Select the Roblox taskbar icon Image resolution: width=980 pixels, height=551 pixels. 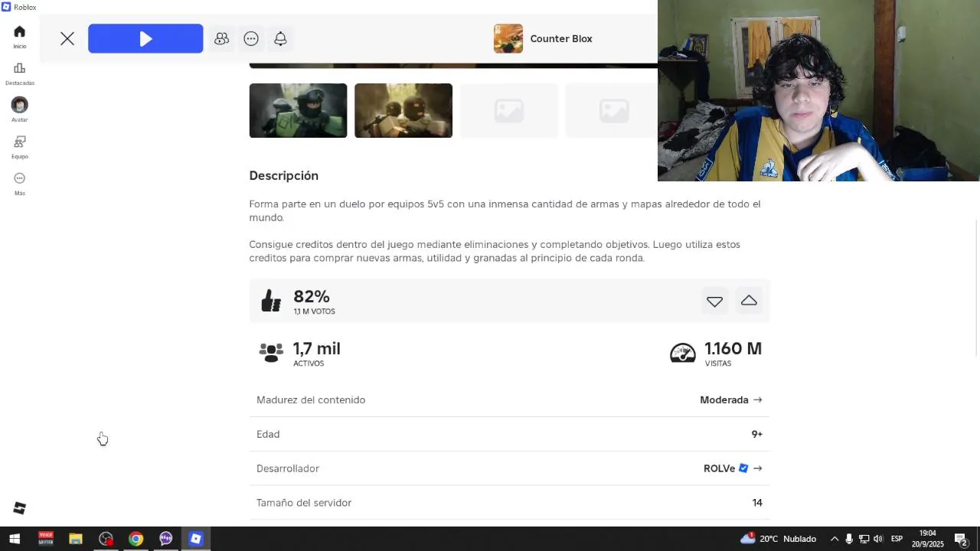pos(196,539)
